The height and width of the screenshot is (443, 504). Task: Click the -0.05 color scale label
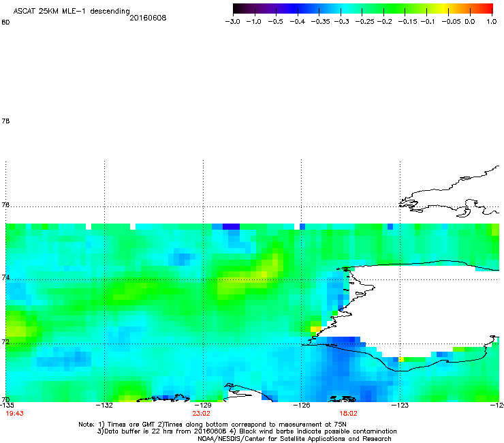pyautogui.click(x=451, y=22)
